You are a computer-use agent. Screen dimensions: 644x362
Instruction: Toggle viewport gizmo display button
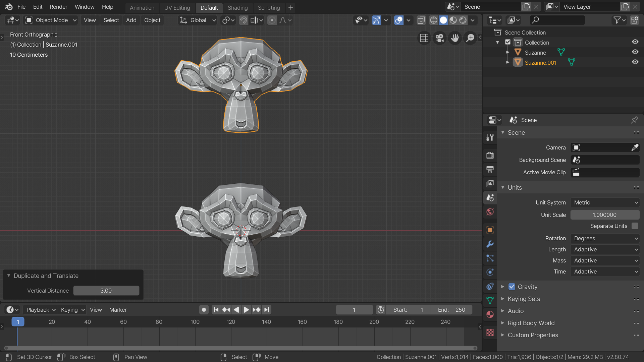pos(376,20)
